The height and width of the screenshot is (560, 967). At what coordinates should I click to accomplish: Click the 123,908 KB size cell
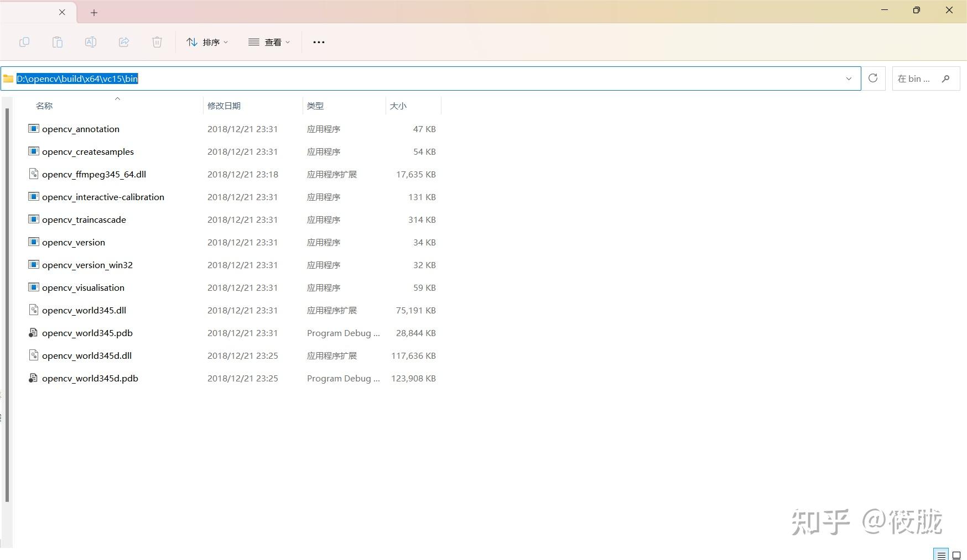coord(414,378)
